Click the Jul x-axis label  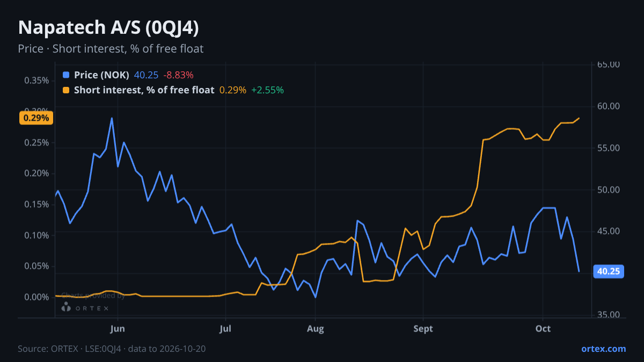coord(225,328)
